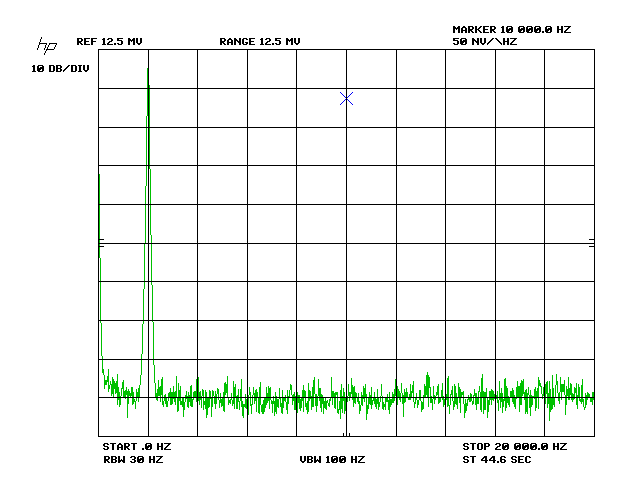Select the RANGE 12.5 MV text
Viewport: 640px width, 480px height.
(x=260, y=41)
